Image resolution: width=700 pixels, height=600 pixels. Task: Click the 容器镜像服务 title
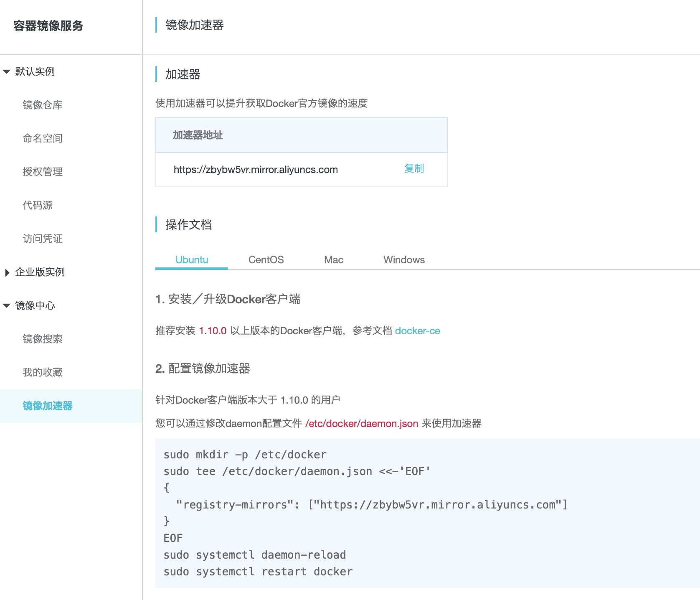point(48,26)
